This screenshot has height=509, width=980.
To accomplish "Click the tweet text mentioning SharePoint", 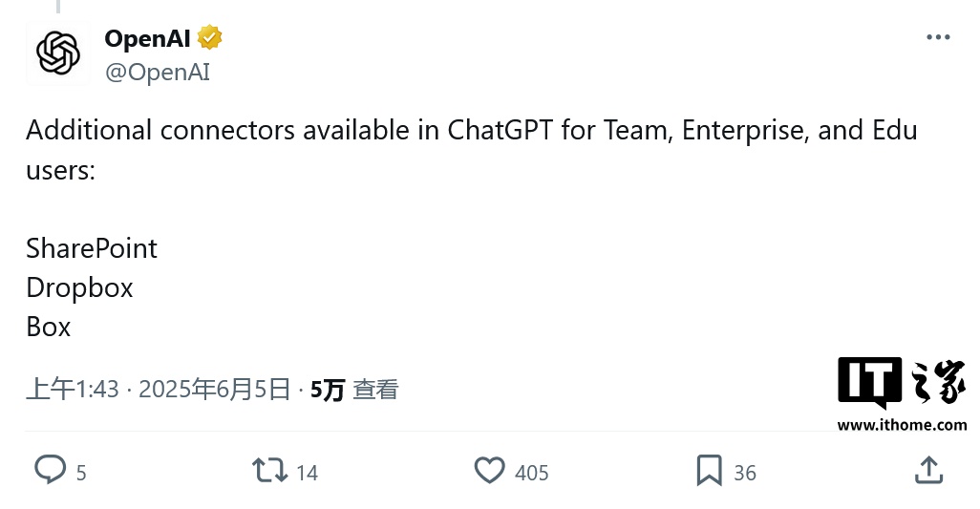I will click(x=92, y=248).
